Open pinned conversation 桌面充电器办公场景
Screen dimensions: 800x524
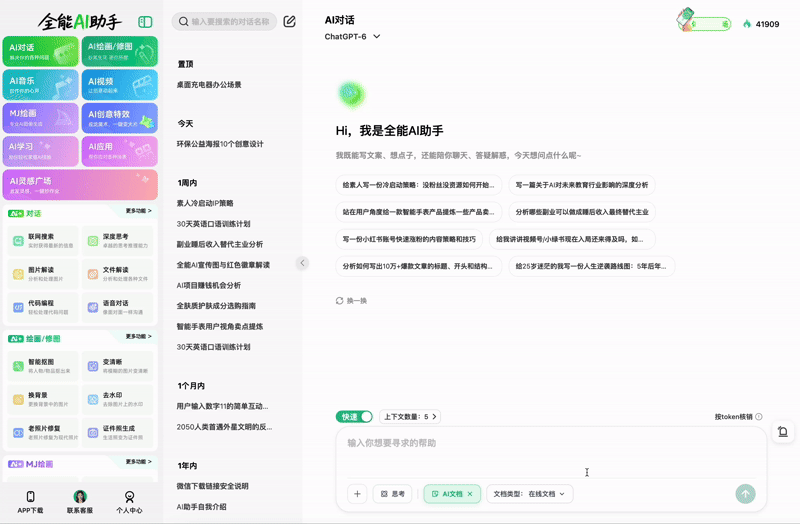(209, 85)
